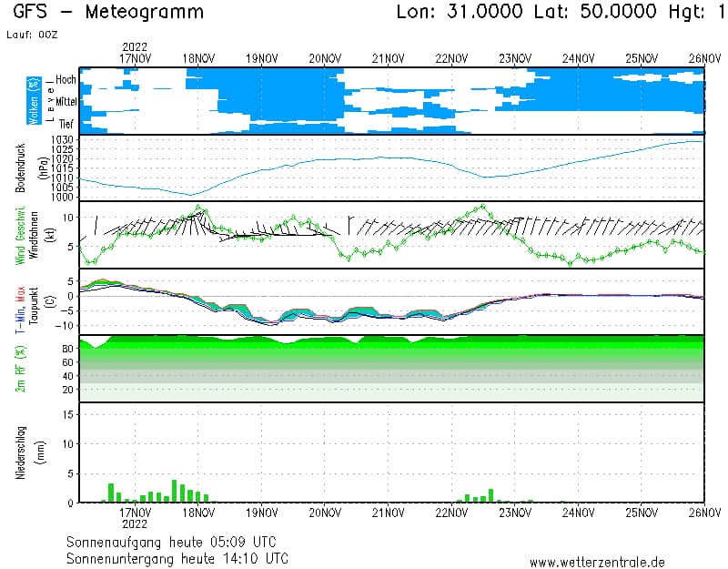728x569 pixels.
Task: Click the green 2m RF (%) axis label
Action: (20, 369)
